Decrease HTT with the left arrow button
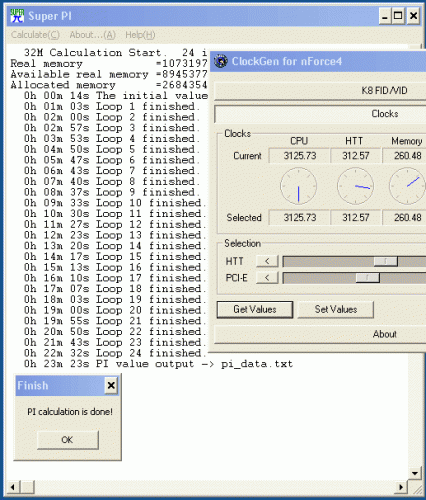The width and height of the screenshot is (426, 500). (267, 261)
